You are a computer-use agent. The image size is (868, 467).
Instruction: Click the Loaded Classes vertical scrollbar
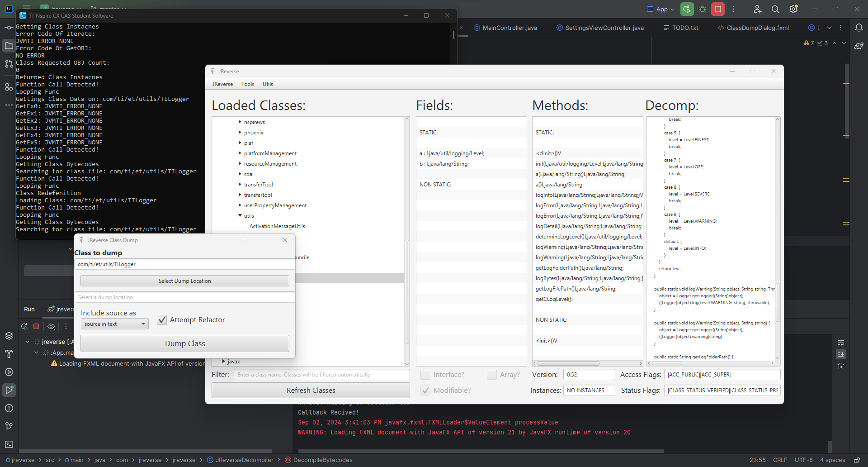(406, 292)
